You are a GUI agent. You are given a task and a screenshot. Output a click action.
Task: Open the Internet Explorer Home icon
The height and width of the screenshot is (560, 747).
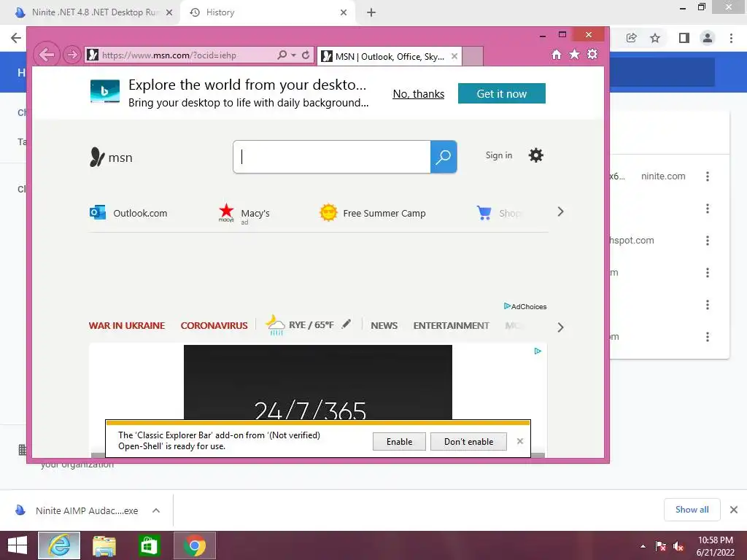[557, 54]
